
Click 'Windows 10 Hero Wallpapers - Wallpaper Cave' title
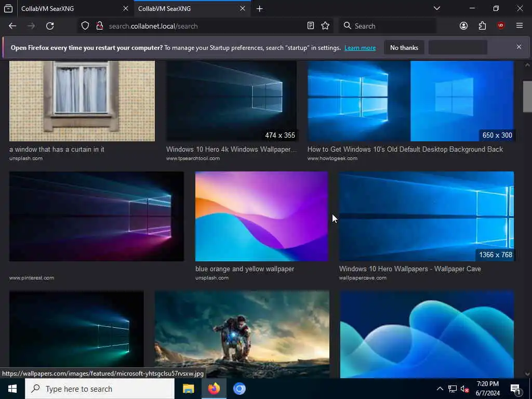tap(410, 269)
